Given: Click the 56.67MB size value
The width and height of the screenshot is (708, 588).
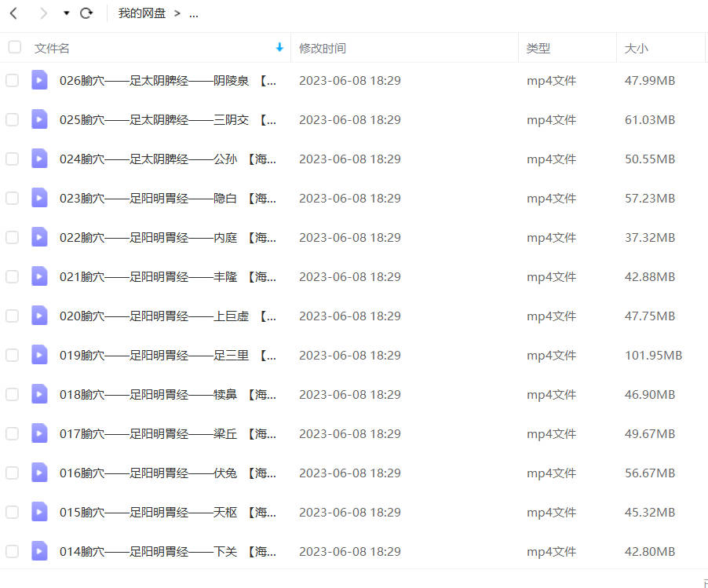Looking at the screenshot, I should click(x=650, y=473).
